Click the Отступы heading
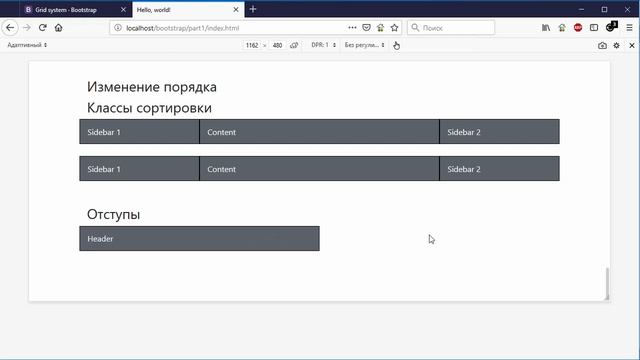Image resolution: width=640 pixels, height=360 pixels. coord(113,214)
